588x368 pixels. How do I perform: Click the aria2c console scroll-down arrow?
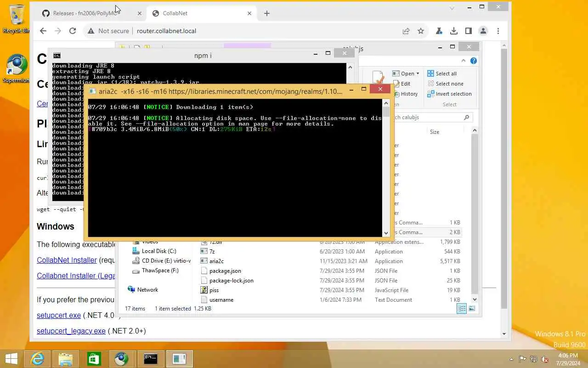pos(386,233)
